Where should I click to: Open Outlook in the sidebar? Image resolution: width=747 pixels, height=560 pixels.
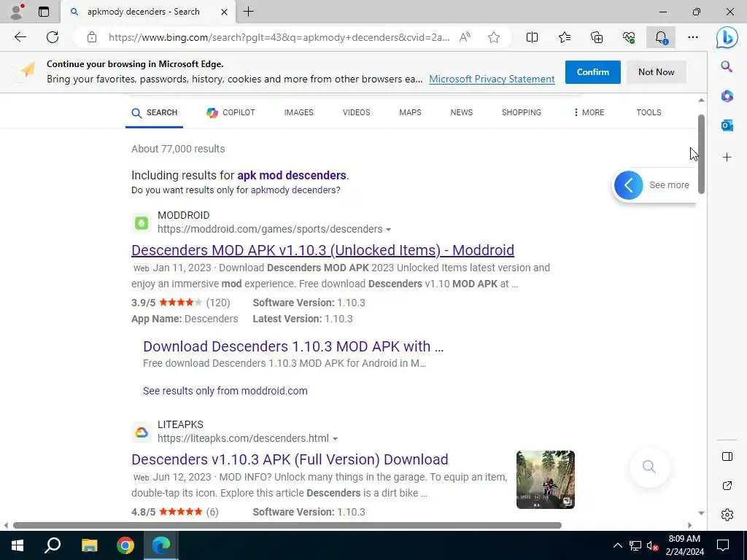click(727, 125)
